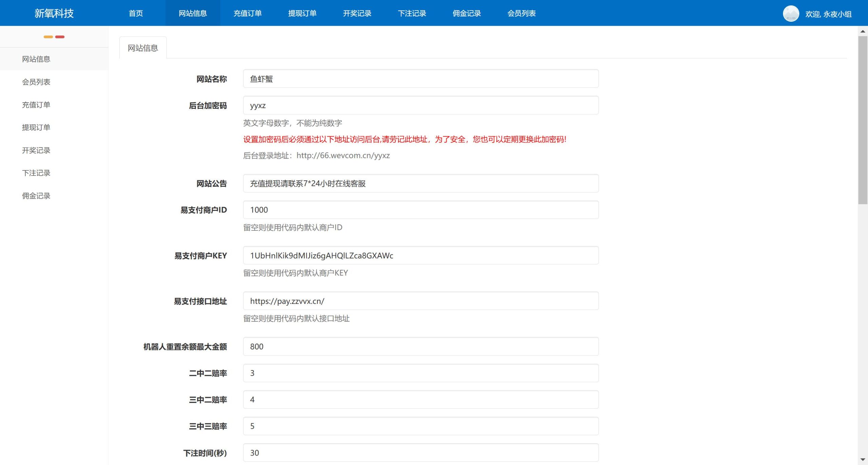This screenshot has width=868, height=465.
Task: Toggle sidebar with orange-red dash icon
Action: click(54, 37)
